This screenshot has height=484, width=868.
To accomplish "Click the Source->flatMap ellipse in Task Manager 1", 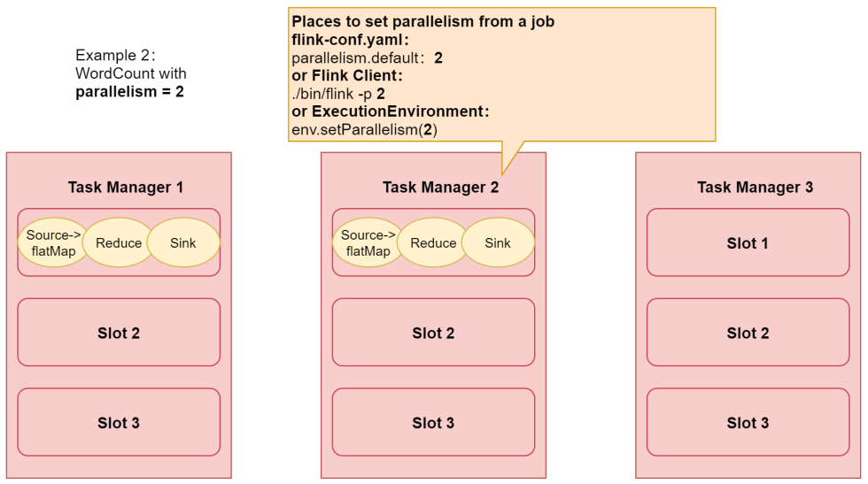I will point(54,242).
